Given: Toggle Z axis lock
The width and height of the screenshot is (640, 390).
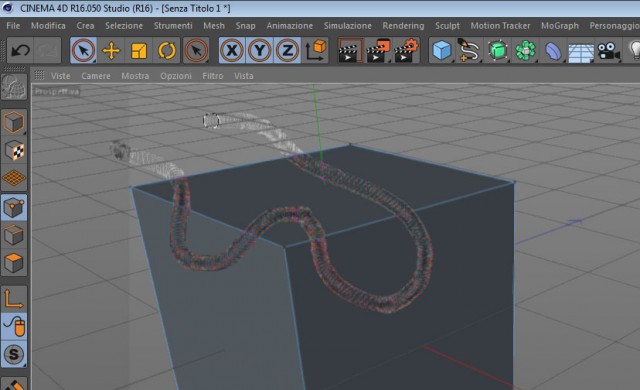Looking at the screenshot, I should click(x=287, y=51).
